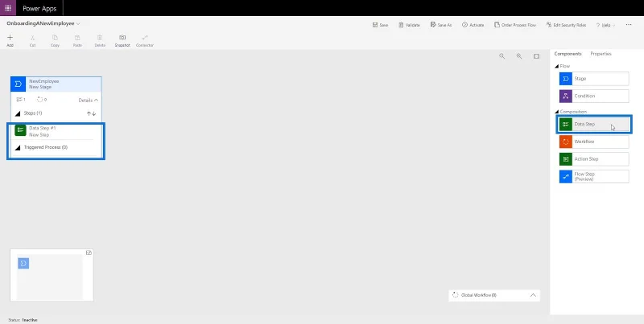
Task: Move the step up with up arrow
Action: coord(89,113)
